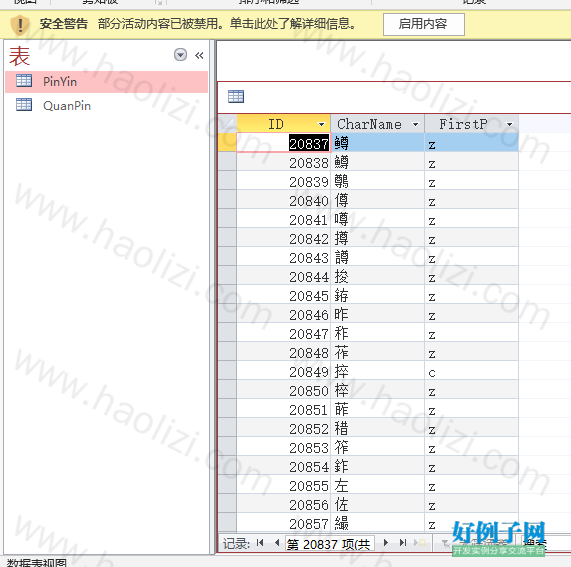Viewport: 571px width, 567px height.
Task: Click the security warning message text
Action: tap(227, 24)
